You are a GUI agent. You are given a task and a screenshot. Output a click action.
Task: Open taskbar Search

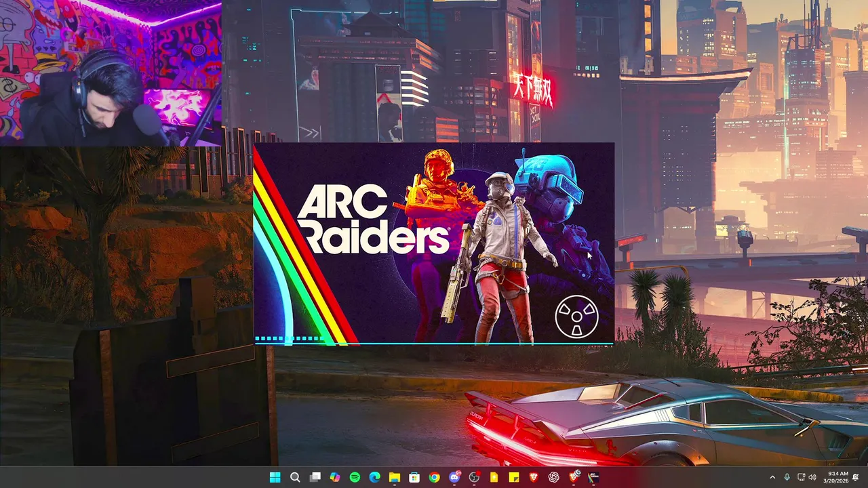coord(295,477)
